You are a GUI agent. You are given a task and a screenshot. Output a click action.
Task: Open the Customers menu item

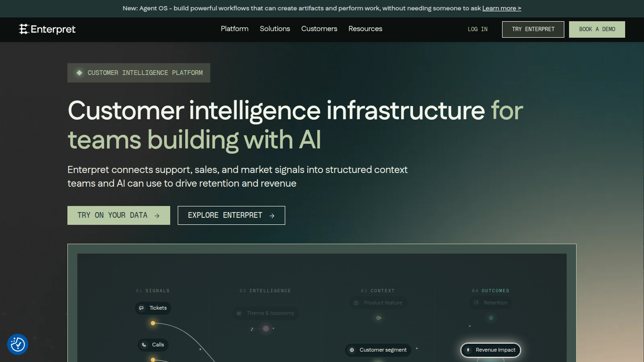(x=319, y=29)
